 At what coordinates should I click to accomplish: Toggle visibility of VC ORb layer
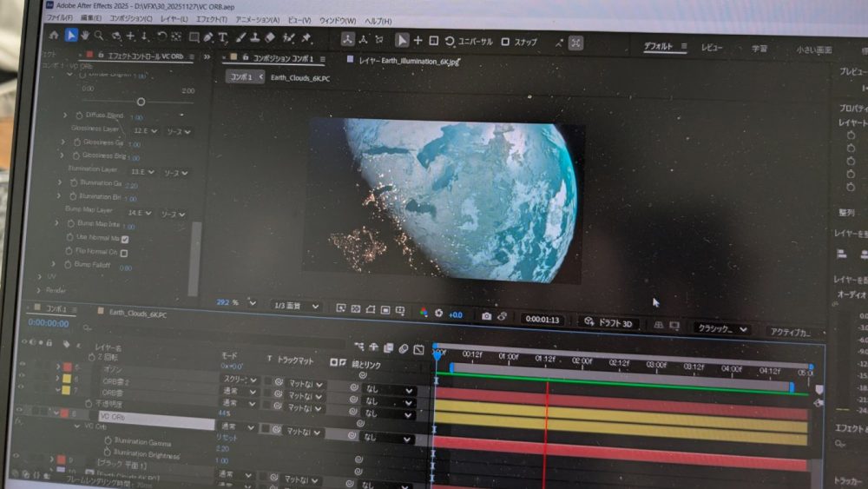[x=19, y=410]
